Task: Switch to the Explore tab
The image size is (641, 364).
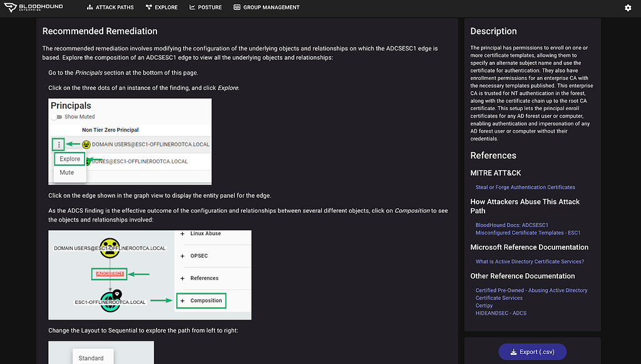Action: click(x=162, y=8)
